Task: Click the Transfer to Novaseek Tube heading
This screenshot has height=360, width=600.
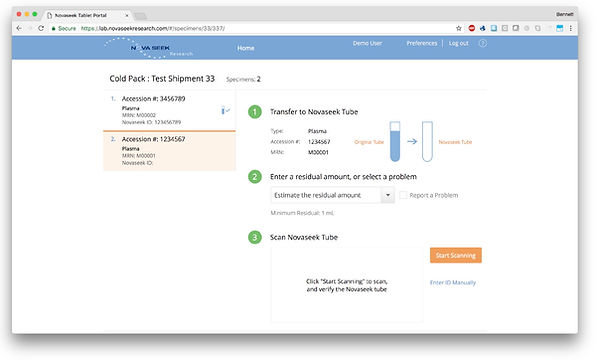Action: tap(314, 112)
